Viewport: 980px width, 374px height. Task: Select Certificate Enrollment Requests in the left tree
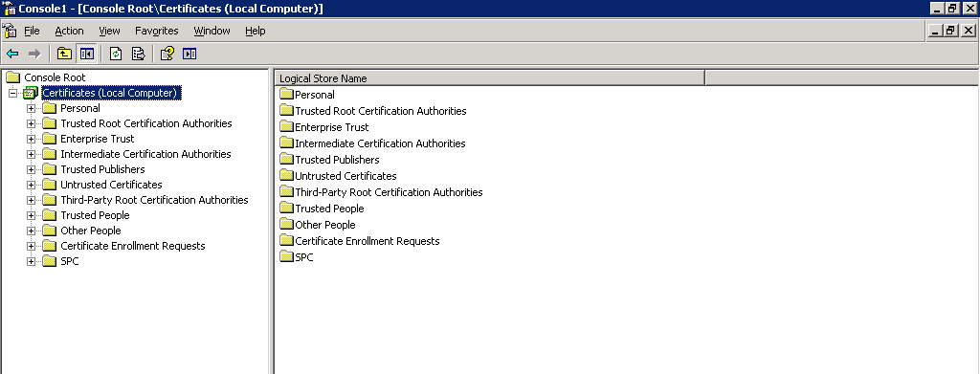coord(132,246)
